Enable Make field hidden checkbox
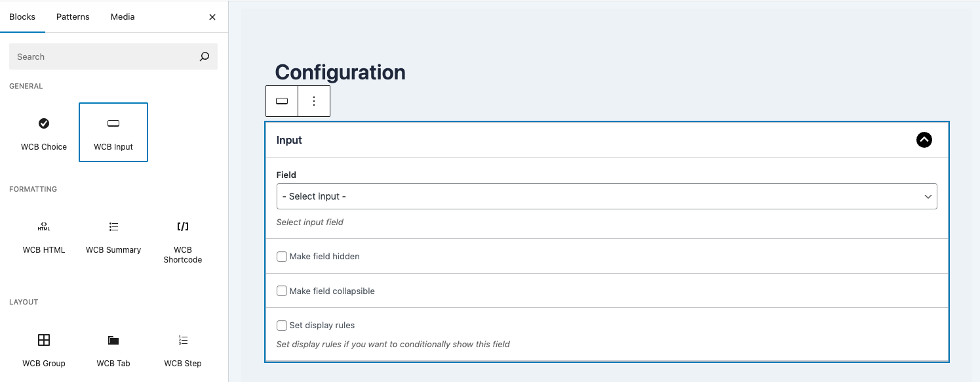Viewport: 980px width, 382px height. 282,257
